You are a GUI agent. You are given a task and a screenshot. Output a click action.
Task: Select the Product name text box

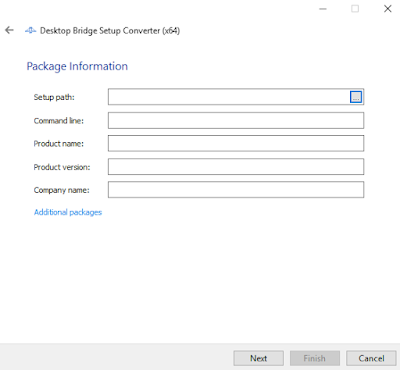click(x=236, y=143)
